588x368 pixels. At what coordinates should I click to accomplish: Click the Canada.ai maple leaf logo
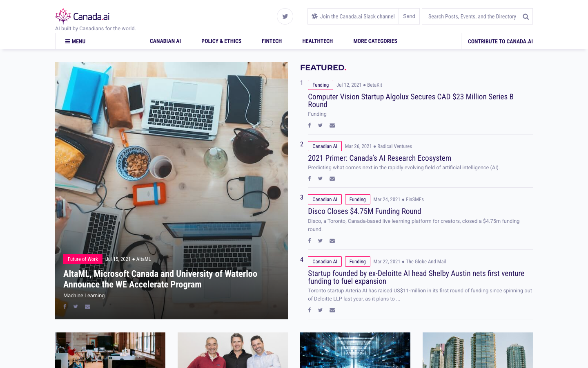pos(63,16)
